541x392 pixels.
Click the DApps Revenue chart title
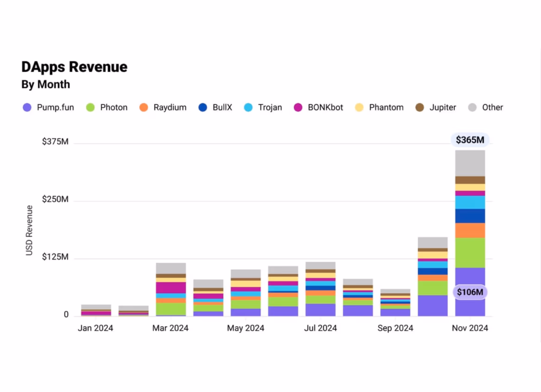point(74,67)
